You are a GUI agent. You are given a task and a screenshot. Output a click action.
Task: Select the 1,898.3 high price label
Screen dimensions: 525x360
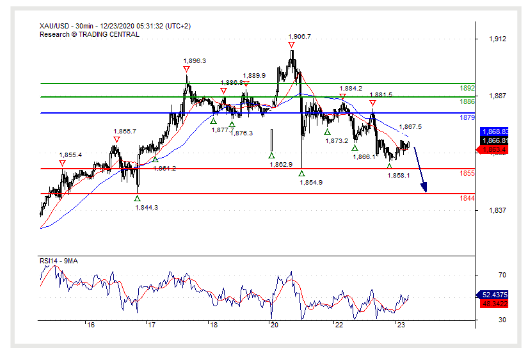(195, 61)
